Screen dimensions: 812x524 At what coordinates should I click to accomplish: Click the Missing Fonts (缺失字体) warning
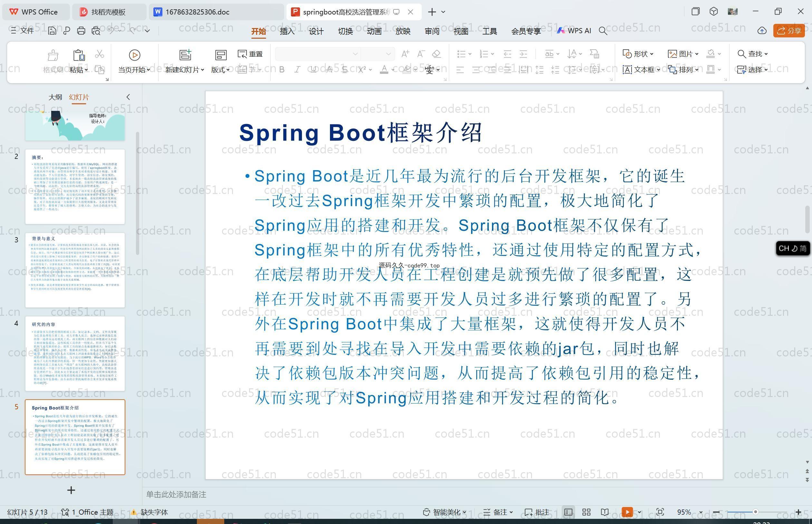pyautogui.click(x=149, y=512)
